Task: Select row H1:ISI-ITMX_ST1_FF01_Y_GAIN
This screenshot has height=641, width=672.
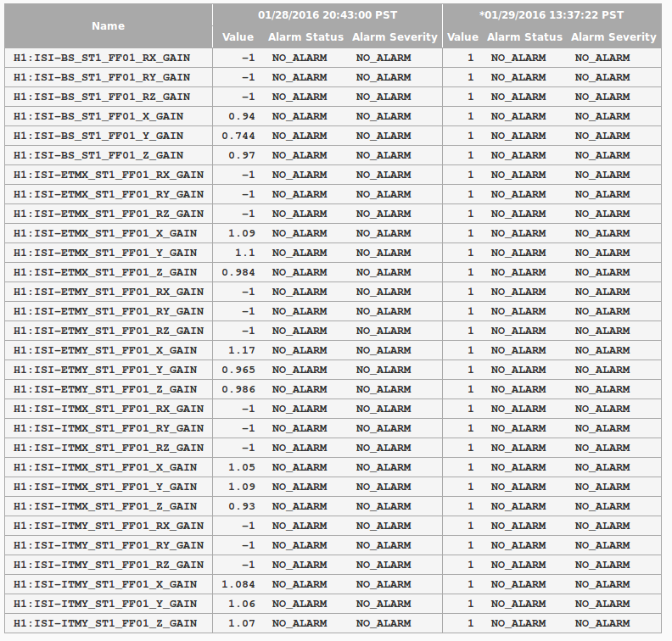Action: tap(333, 487)
